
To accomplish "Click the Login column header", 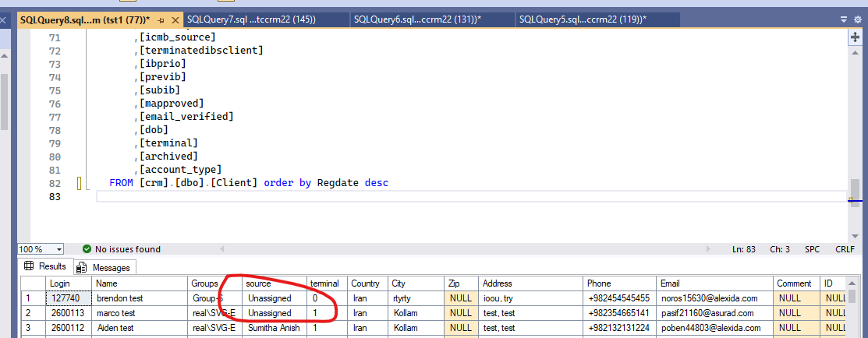I will 59,283.
